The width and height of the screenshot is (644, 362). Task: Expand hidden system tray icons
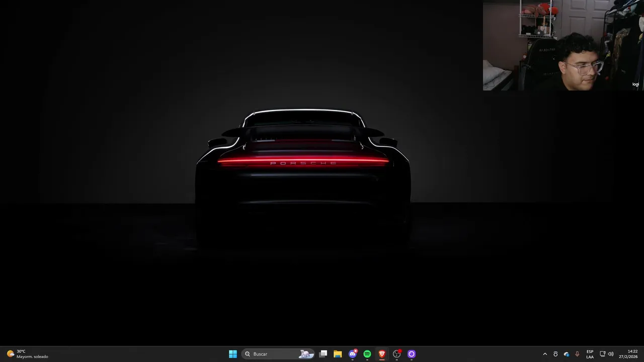[545, 354]
